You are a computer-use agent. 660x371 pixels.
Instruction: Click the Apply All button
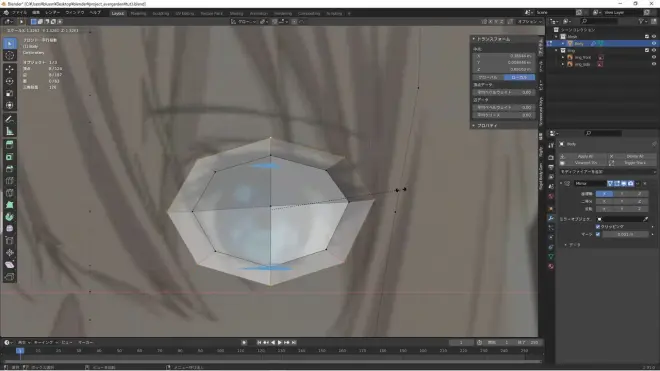582,156
